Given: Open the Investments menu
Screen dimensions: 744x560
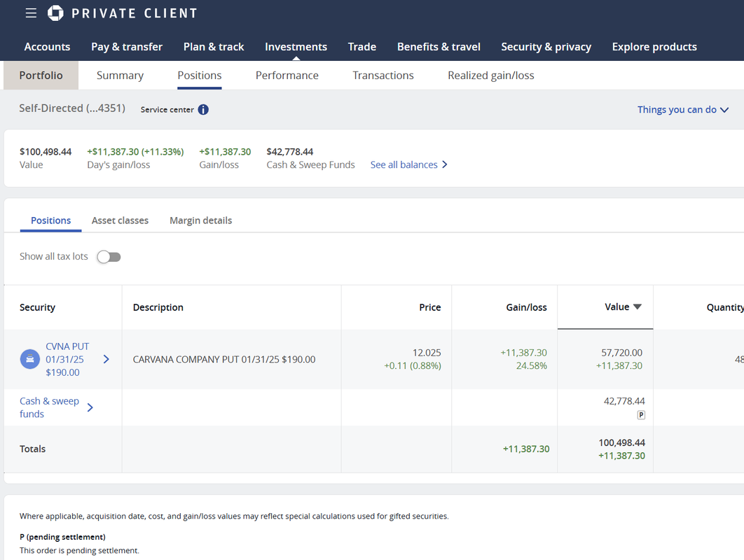Looking at the screenshot, I should pos(296,47).
